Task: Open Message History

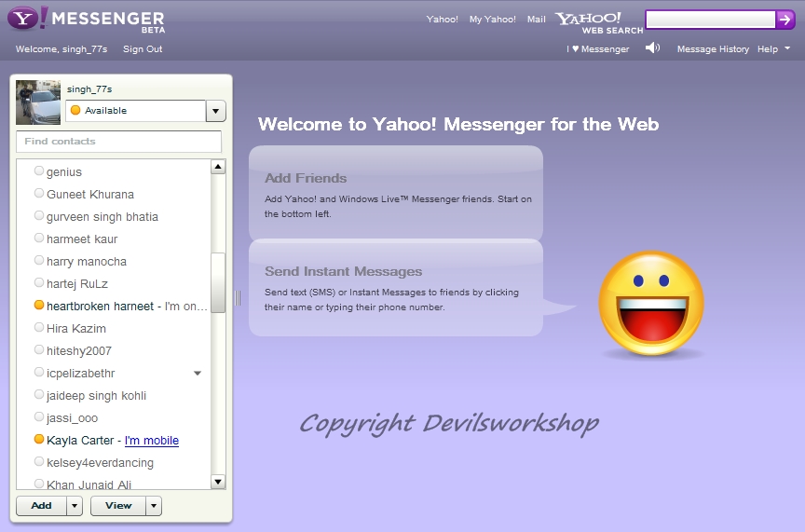Action: tap(712, 49)
